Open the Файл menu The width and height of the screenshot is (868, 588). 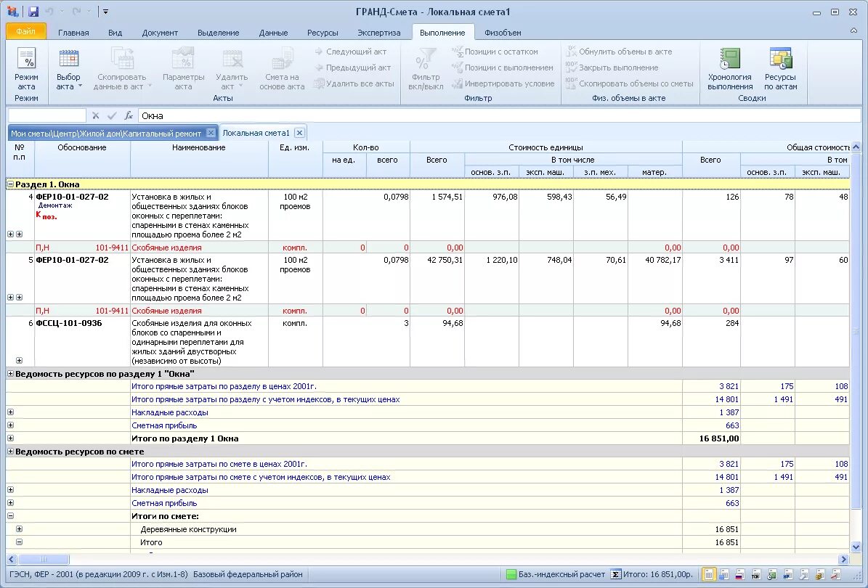[x=25, y=31]
